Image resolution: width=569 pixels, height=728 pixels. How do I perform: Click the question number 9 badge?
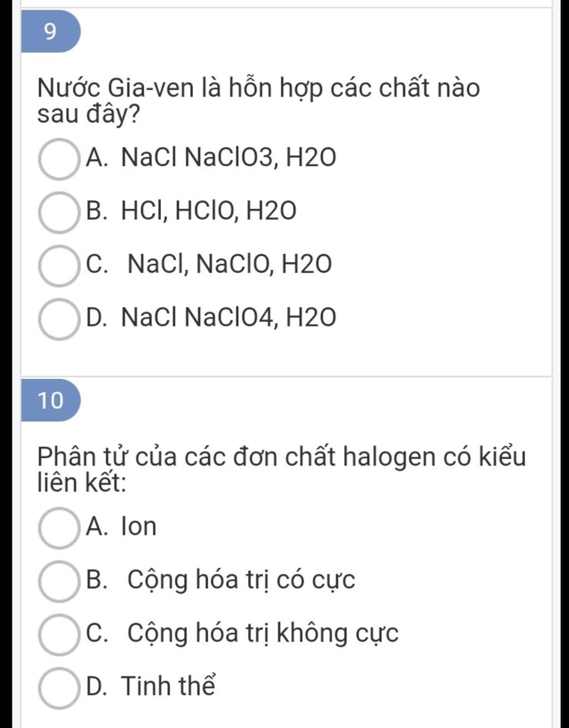coord(51,31)
